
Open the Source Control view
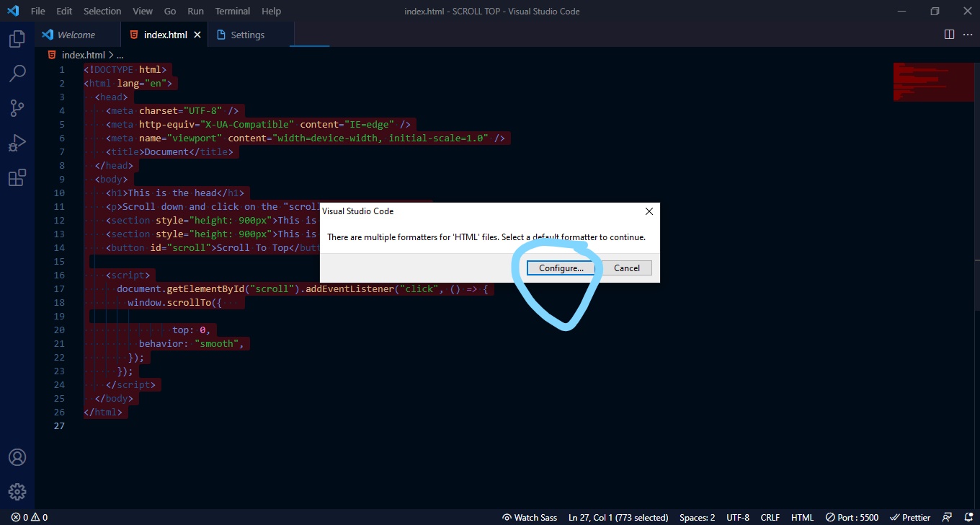click(x=17, y=108)
